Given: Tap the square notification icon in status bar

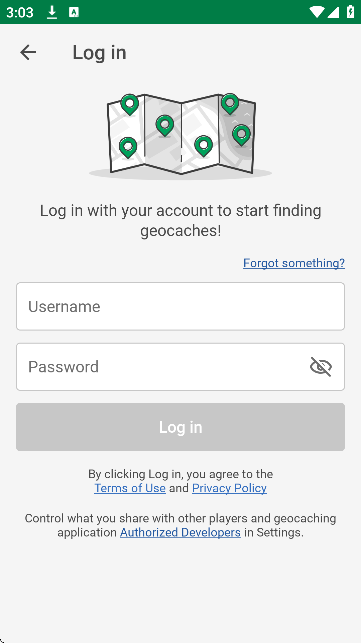Looking at the screenshot, I should coord(74,12).
